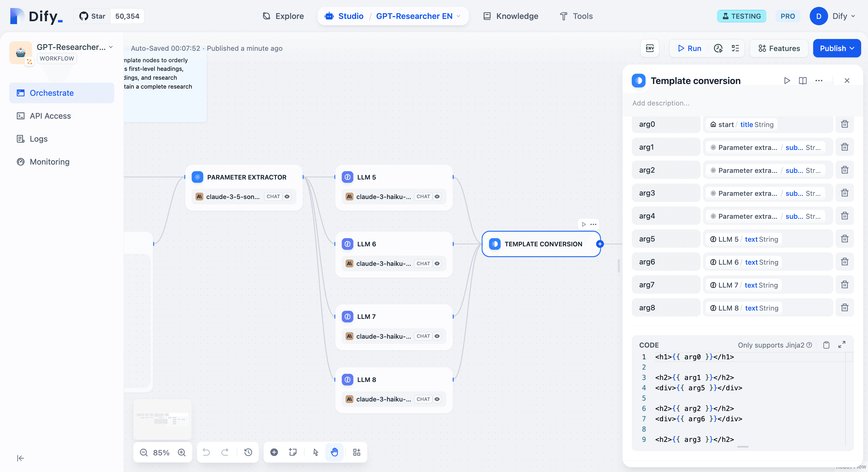
Task: Add a note with sticky-note icon
Action: point(292,452)
